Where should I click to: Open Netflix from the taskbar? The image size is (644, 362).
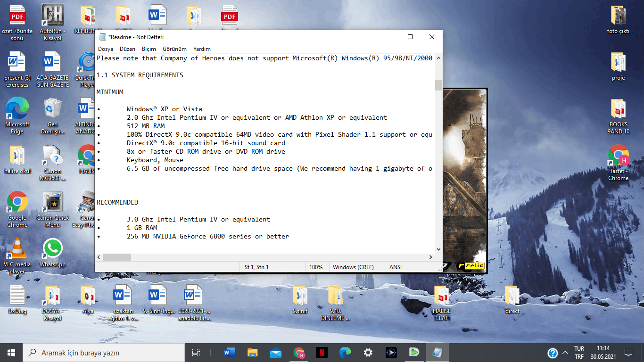(x=322, y=353)
